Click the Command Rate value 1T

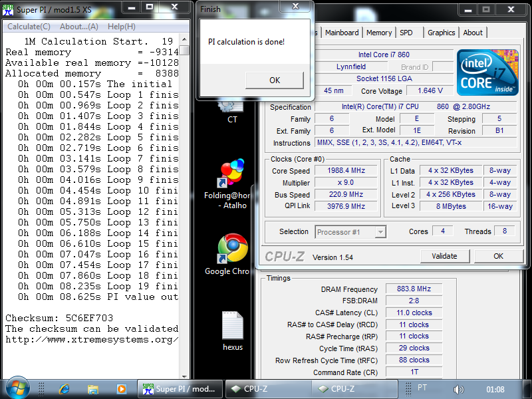pos(414,372)
